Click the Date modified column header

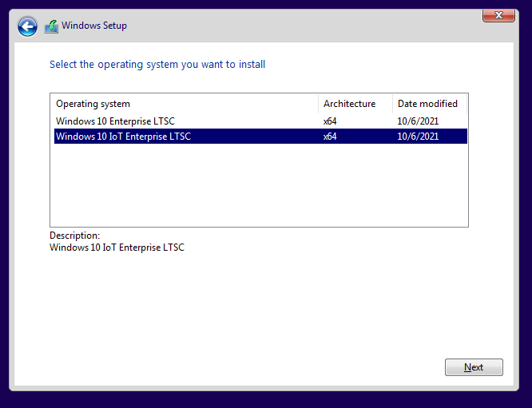pos(430,104)
